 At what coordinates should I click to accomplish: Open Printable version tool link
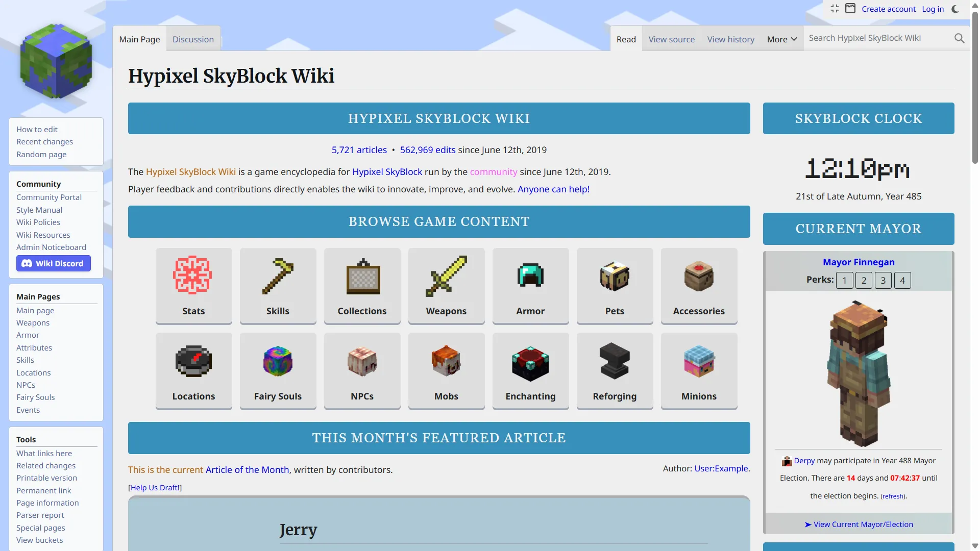tap(46, 478)
